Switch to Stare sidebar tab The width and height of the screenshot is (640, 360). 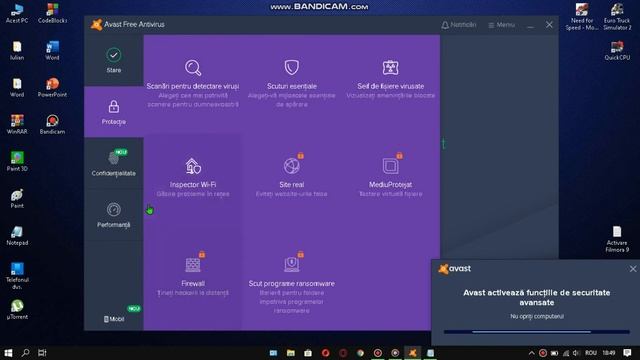[114, 60]
